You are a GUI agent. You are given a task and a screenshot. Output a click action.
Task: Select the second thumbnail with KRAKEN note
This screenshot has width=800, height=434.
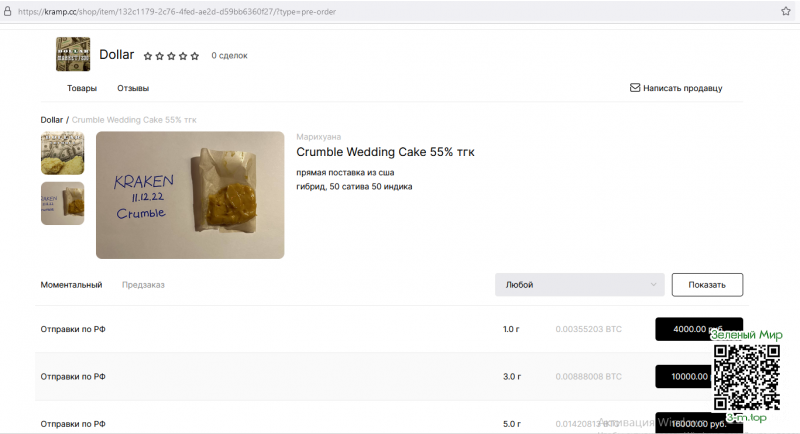(x=62, y=203)
